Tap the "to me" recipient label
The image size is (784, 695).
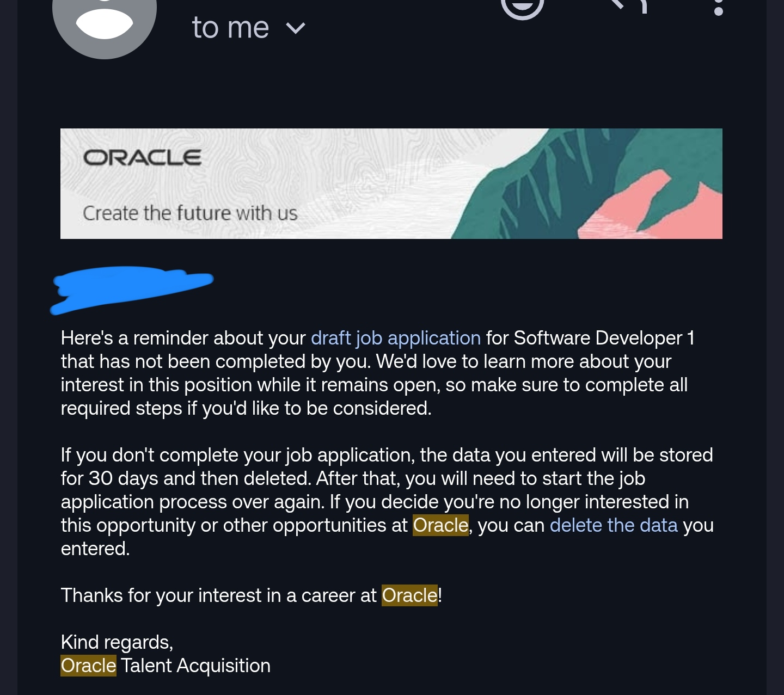pos(230,28)
